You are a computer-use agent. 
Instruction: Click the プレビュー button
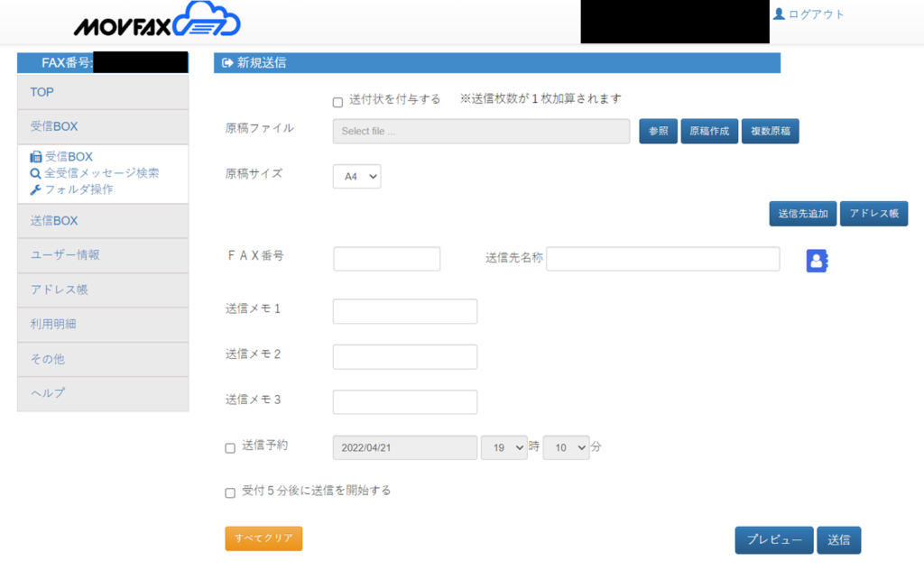[x=774, y=540]
